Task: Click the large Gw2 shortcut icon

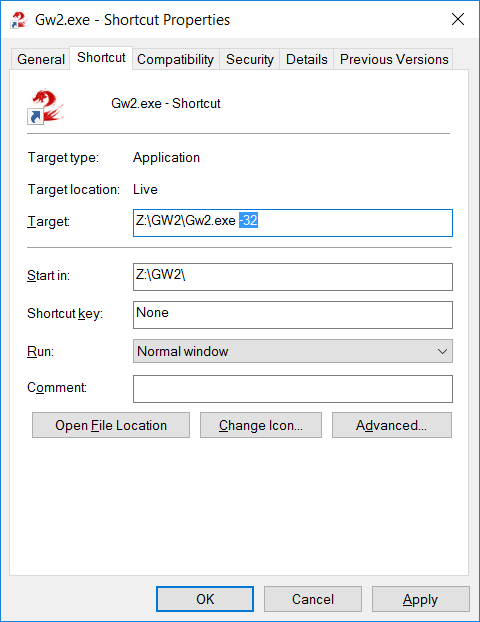Action: coord(45,106)
